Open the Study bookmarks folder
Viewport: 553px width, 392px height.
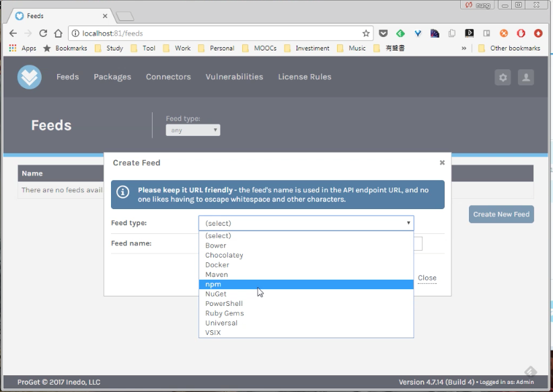point(109,48)
